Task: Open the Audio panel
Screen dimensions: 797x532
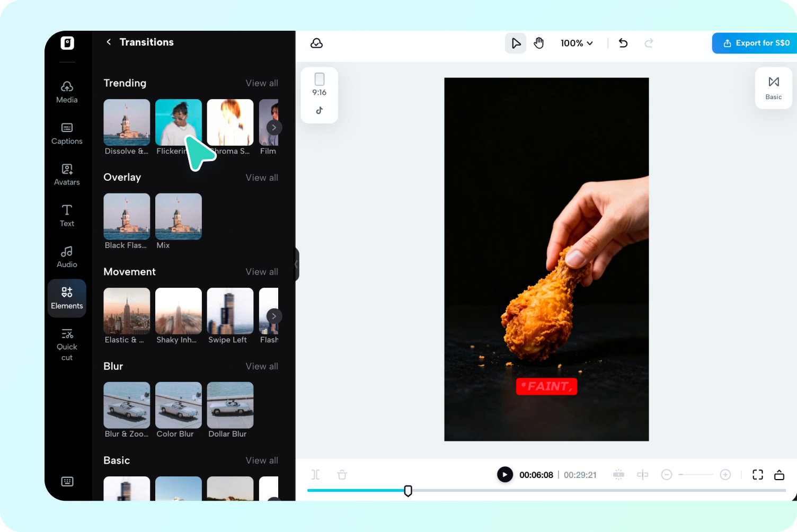Action: (67, 257)
